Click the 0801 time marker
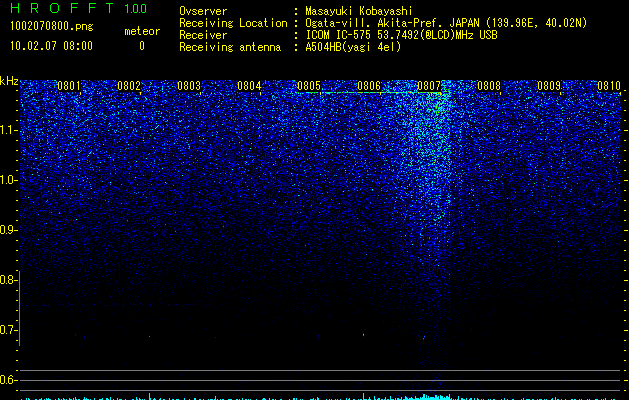 [69, 86]
